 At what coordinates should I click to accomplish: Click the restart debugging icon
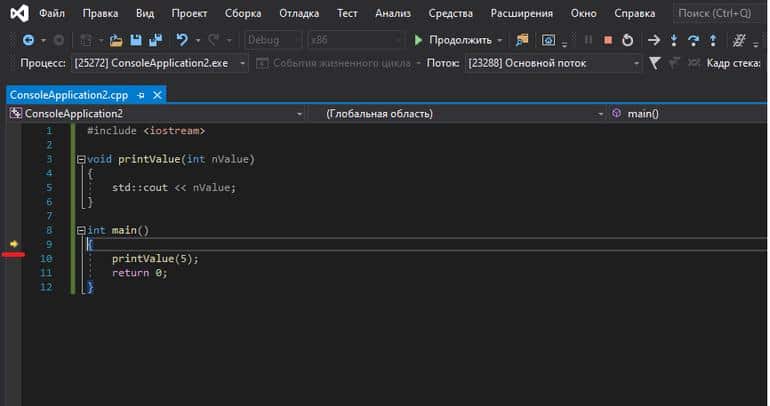tap(628, 40)
